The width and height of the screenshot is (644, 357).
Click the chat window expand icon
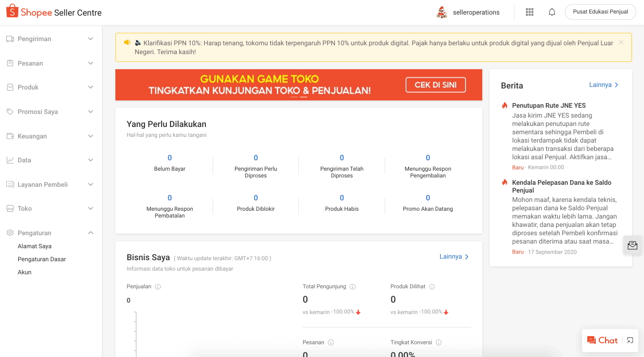point(630,340)
